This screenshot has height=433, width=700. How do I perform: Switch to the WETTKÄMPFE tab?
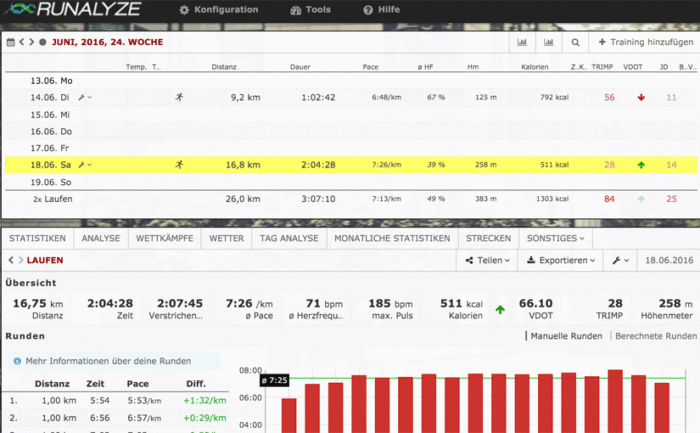pos(164,239)
